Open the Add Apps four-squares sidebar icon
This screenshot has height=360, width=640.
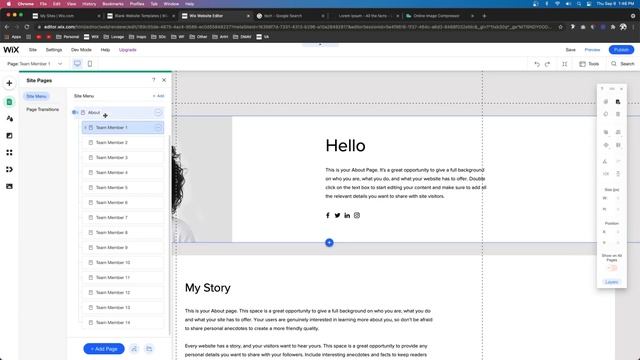click(x=9, y=153)
